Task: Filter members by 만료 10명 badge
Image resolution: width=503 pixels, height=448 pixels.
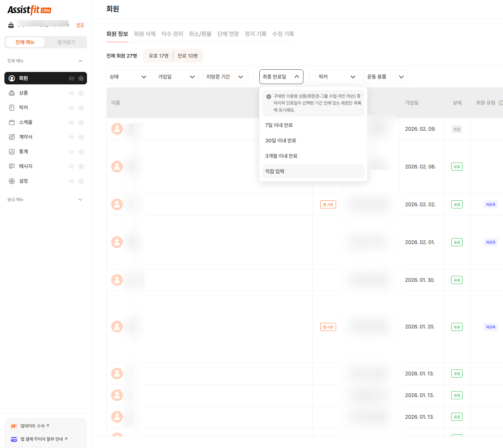Action: click(x=187, y=56)
